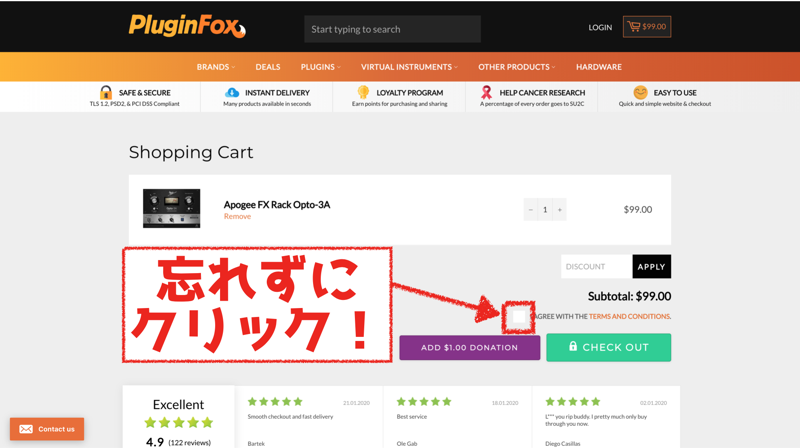This screenshot has width=800, height=448.
Task: Click Add $1.00 Donation button
Action: [x=469, y=347]
